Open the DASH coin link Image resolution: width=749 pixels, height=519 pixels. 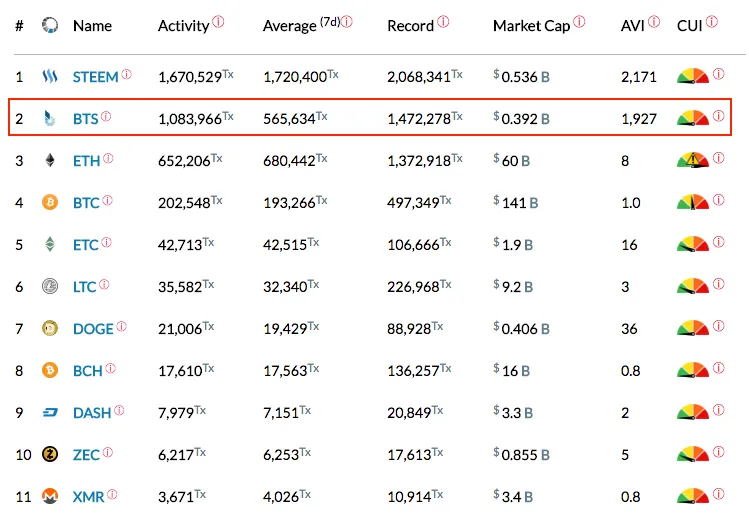(x=92, y=413)
